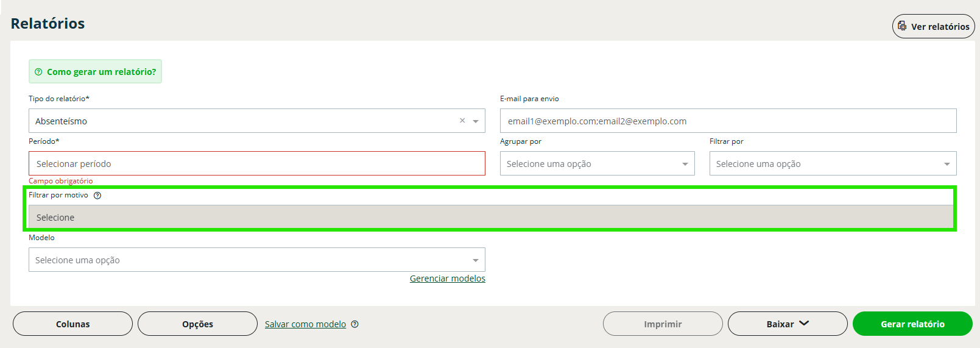Follow the Gerenciar modelos link
980x348 pixels.
448,279
